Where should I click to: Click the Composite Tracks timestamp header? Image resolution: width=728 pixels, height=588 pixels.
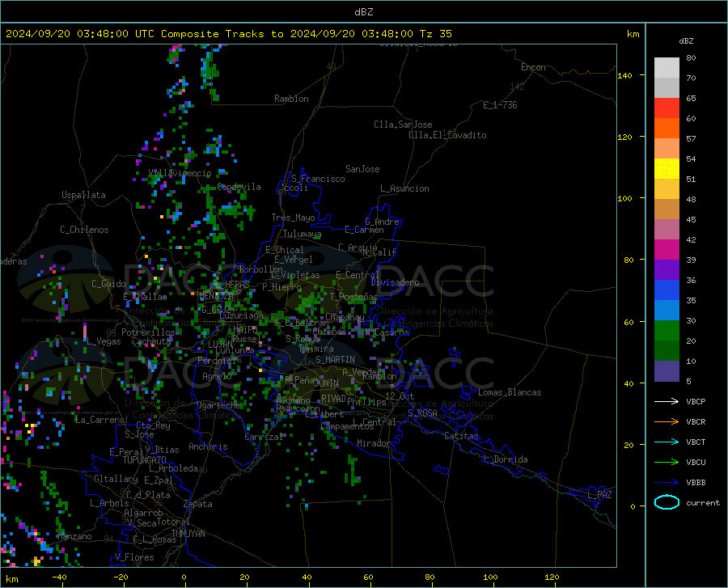(x=228, y=34)
